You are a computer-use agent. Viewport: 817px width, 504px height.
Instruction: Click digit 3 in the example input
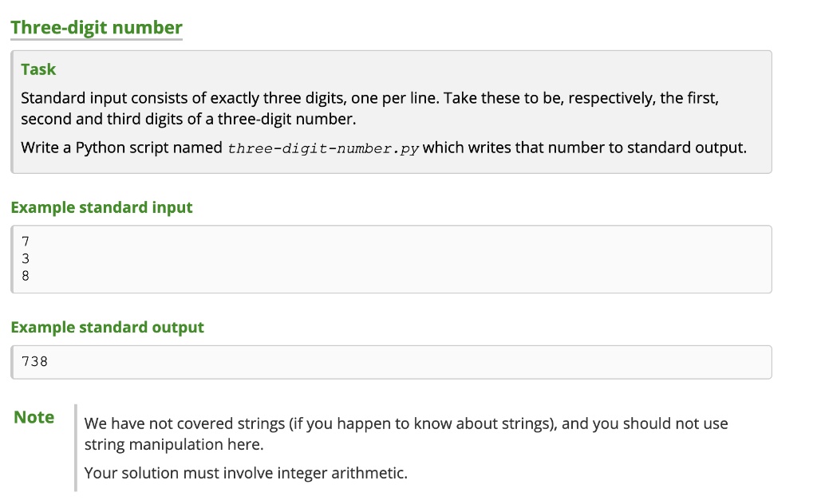coord(26,258)
